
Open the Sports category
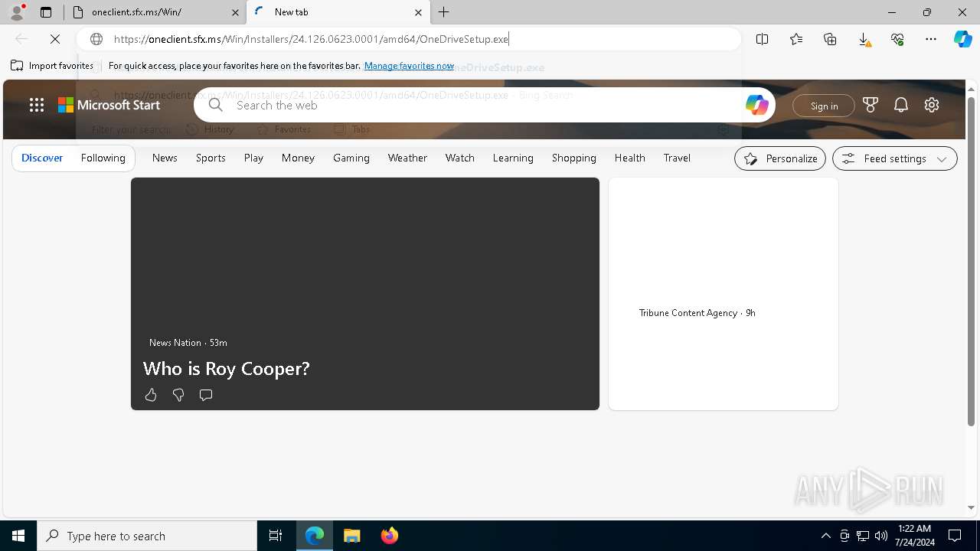pyautogui.click(x=211, y=158)
